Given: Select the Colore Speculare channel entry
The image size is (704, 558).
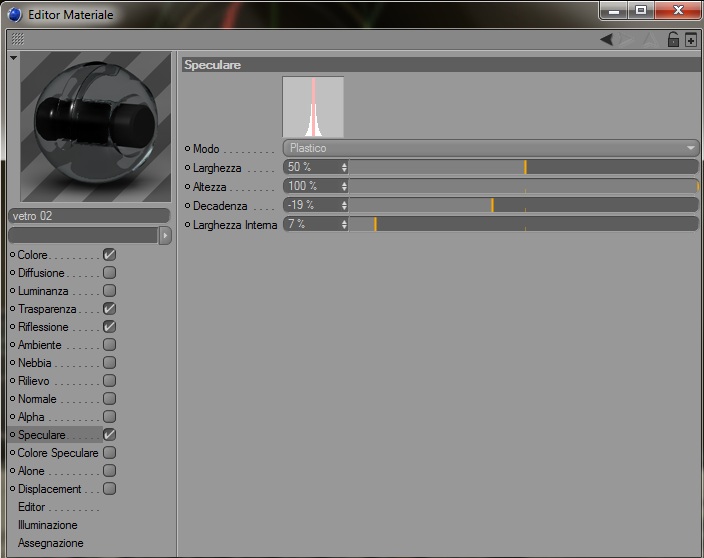Looking at the screenshot, I should click(57, 453).
